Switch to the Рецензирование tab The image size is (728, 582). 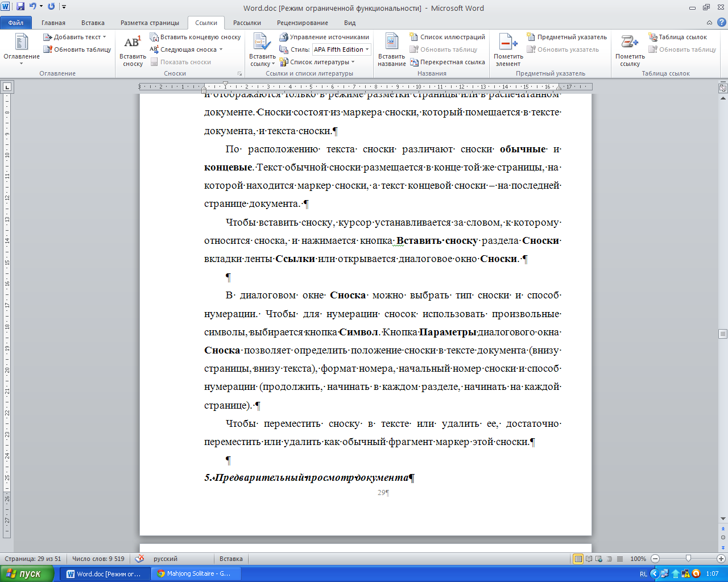[x=303, y=23]
